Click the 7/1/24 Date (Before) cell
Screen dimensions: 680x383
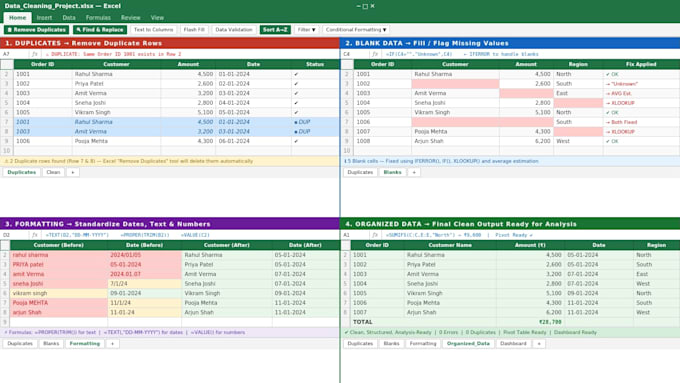144,284
